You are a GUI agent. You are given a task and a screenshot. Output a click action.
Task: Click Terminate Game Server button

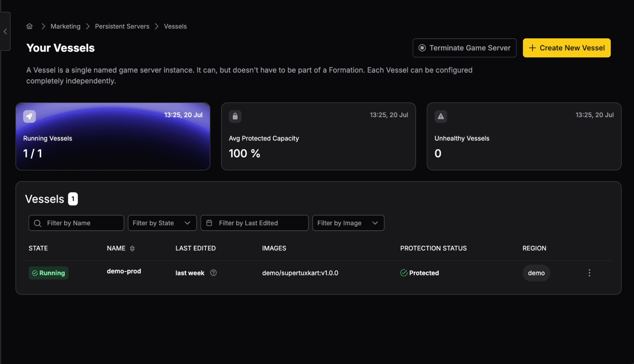464,48
